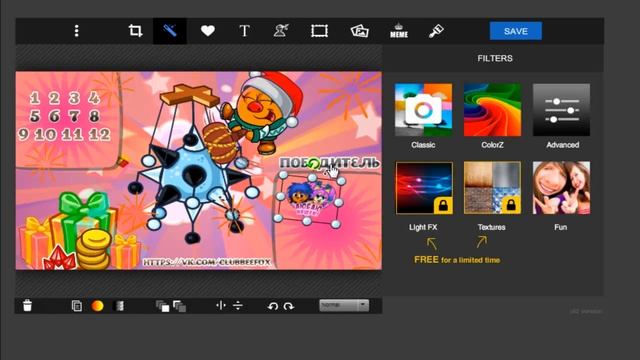640x360 pixels.
Task: Open the Classic filters category
Action: pos(423,110)
